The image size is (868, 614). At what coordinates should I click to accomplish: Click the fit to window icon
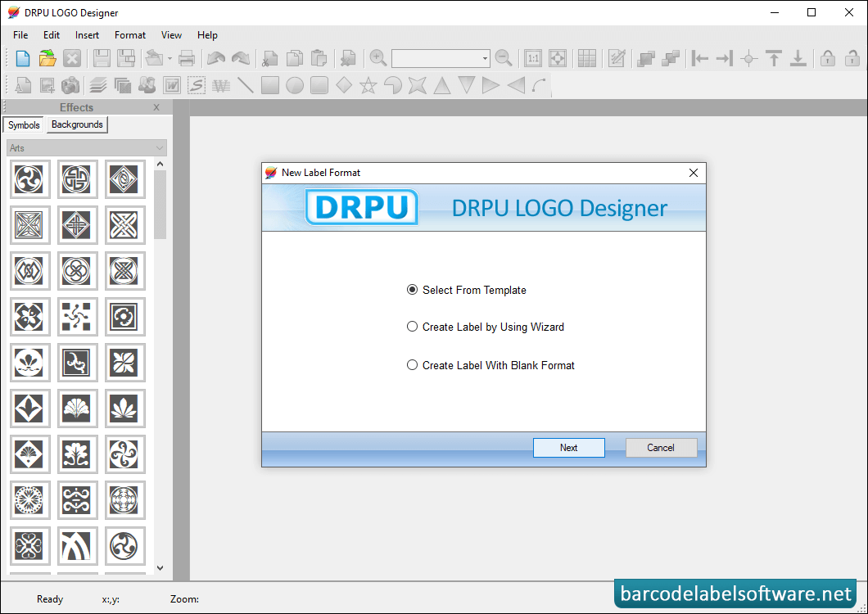pyautogui.click(x=558, y=58)
